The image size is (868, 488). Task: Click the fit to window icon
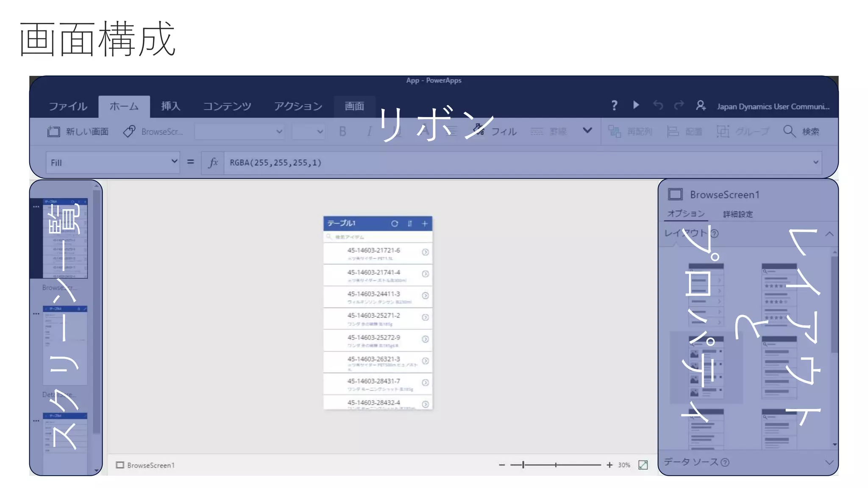coord(643,465)
